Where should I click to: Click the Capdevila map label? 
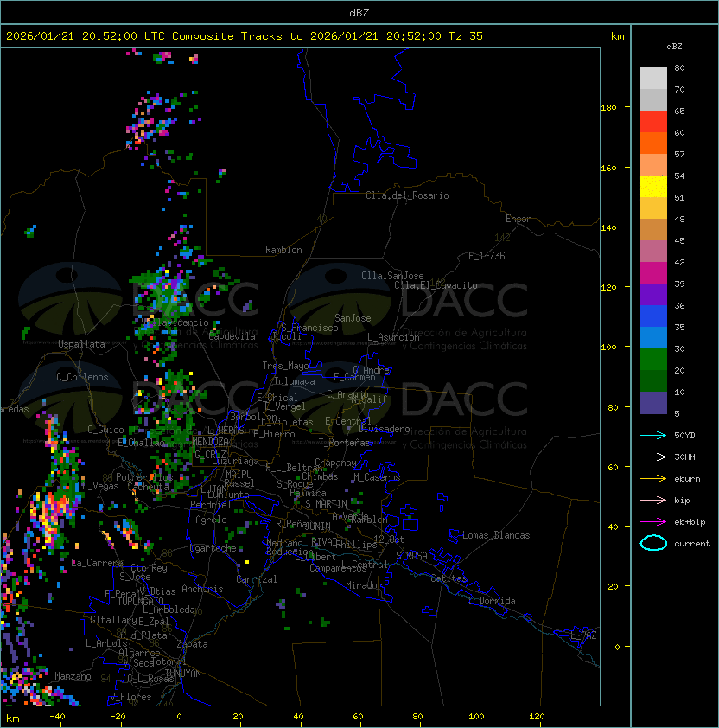pos(232,336)
